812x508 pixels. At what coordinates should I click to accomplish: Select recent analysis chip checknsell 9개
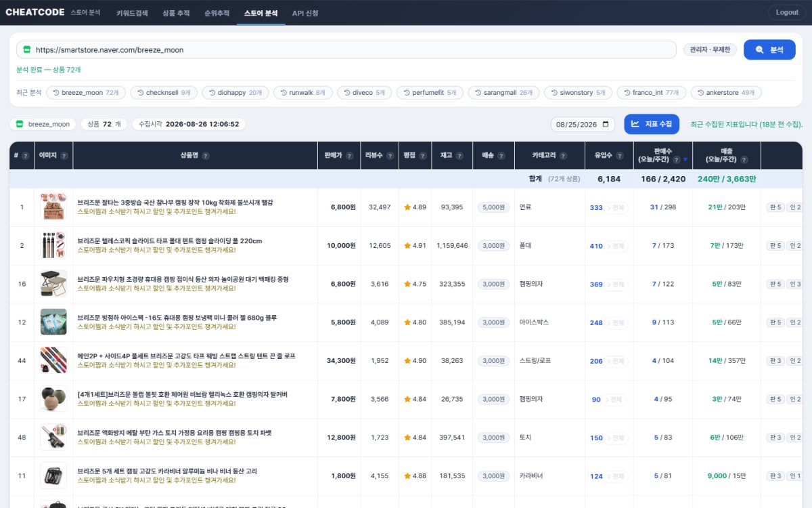pos(164,93)
